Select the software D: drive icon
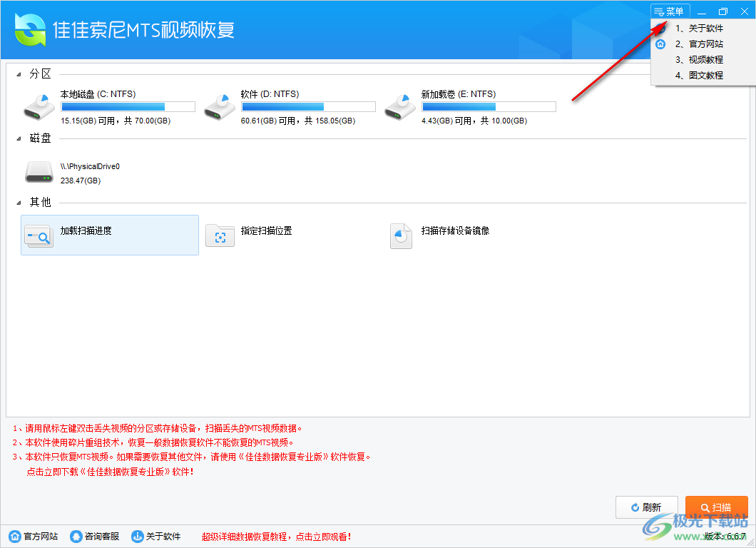 (x=220, y=107)
